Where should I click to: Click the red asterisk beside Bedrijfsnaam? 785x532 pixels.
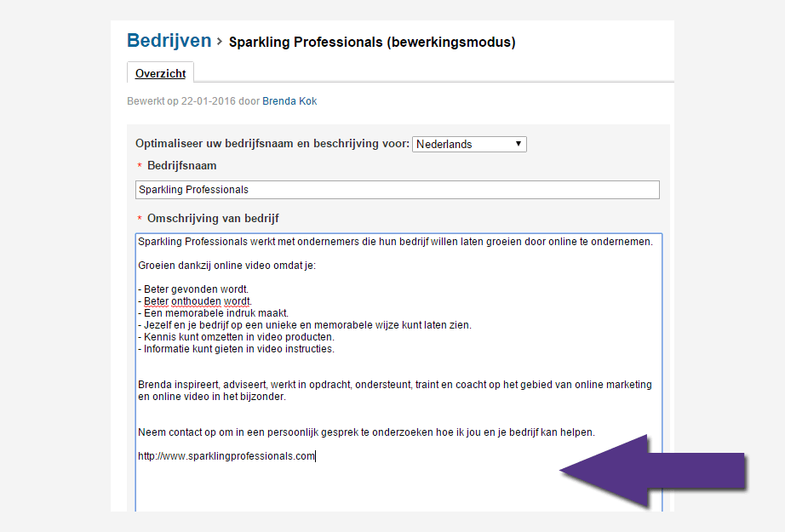[140, 166]
